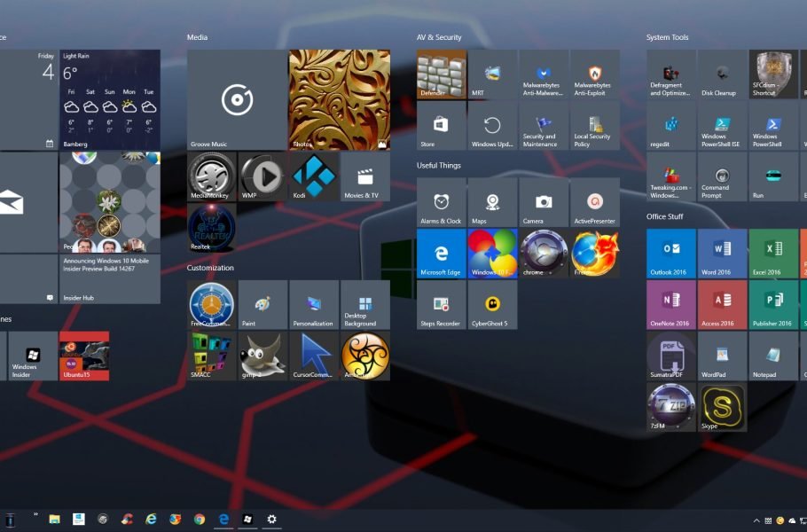Launch Microsoft Edge tile

[x=442, y=253]
